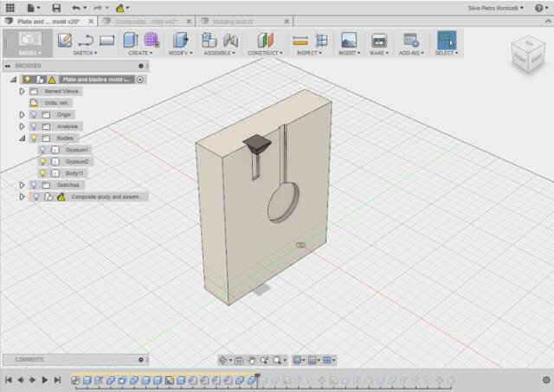The image size is (554, 392).
Task: Select the Measure tool icon
Action: [300, 41]
